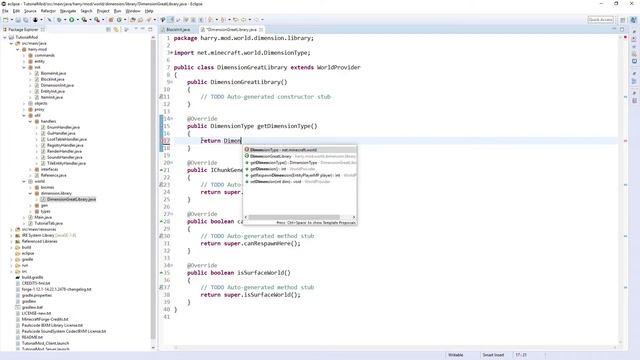The width and height of the screenshot is (640, 360).
Task: Click the error marker on line 17
Action: tap(165, 141)
